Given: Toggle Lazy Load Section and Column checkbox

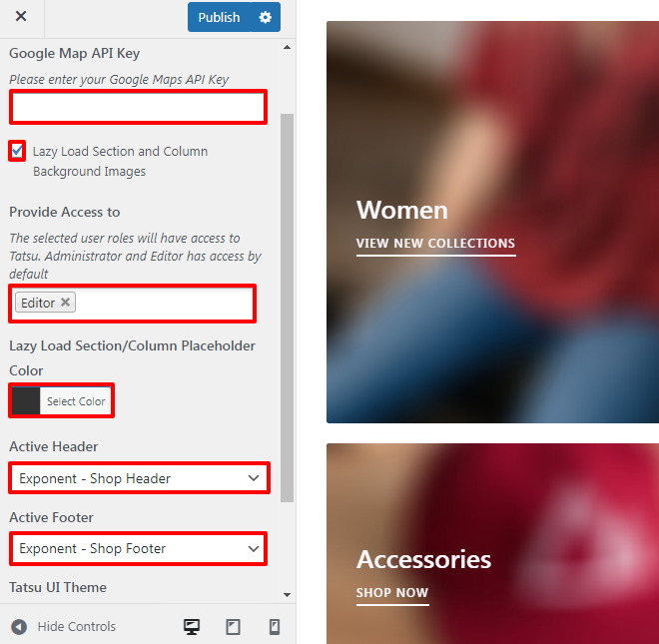Looking at the screenshot, I should pos(17,151).
